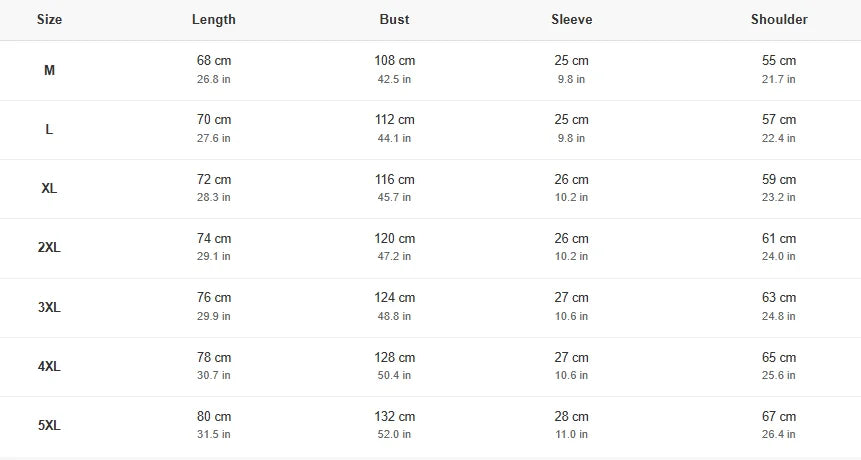Select the Shoulder column header

(779, 19)
